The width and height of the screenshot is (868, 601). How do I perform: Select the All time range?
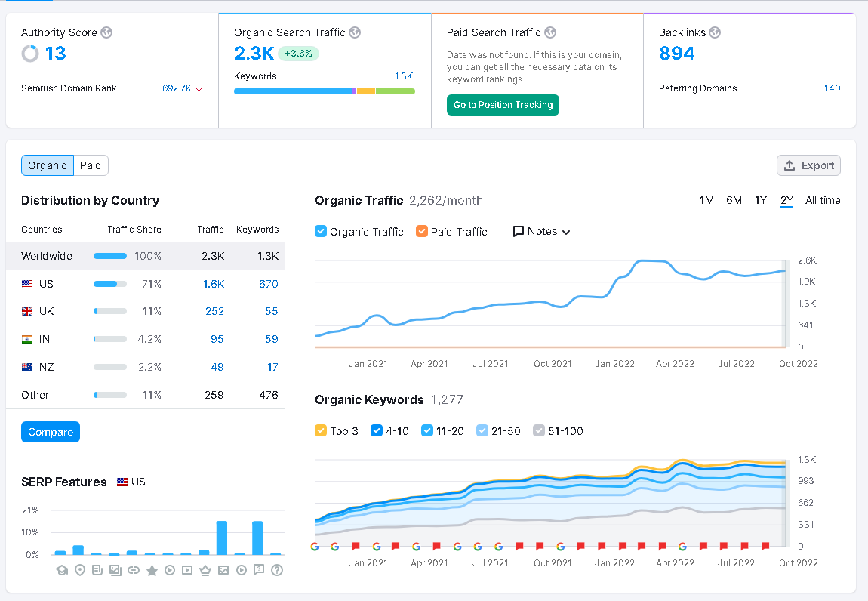pyautogui.click(x=822, y=200)
